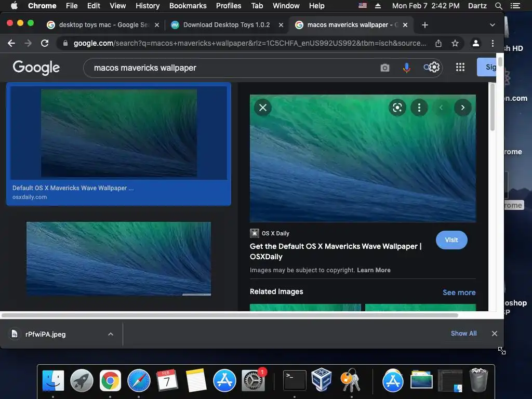This screenshot has height=399, width=532.
Task: Open the Google home logo
Action: tap(36, 68)
